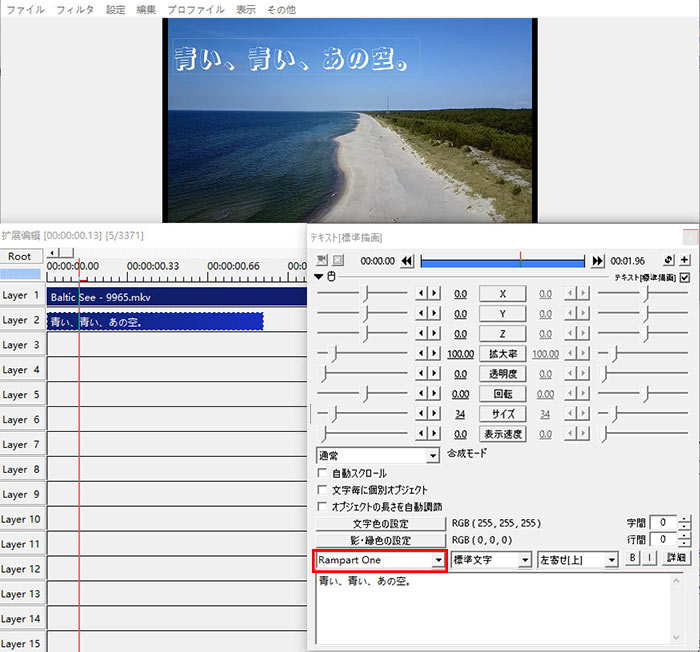Jump to previous frame with rewind arrow

[407, 260]
